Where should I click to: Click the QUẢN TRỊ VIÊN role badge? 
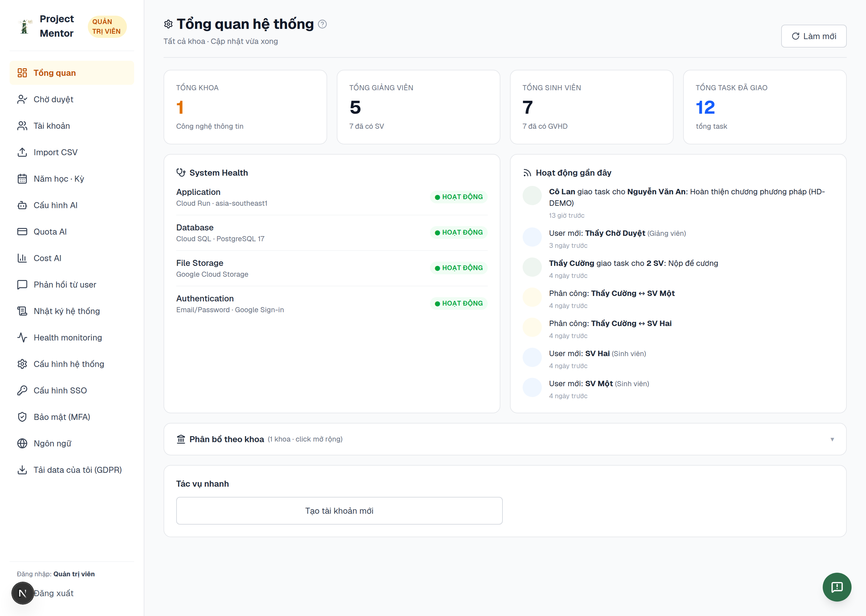[x=107, y=26]
